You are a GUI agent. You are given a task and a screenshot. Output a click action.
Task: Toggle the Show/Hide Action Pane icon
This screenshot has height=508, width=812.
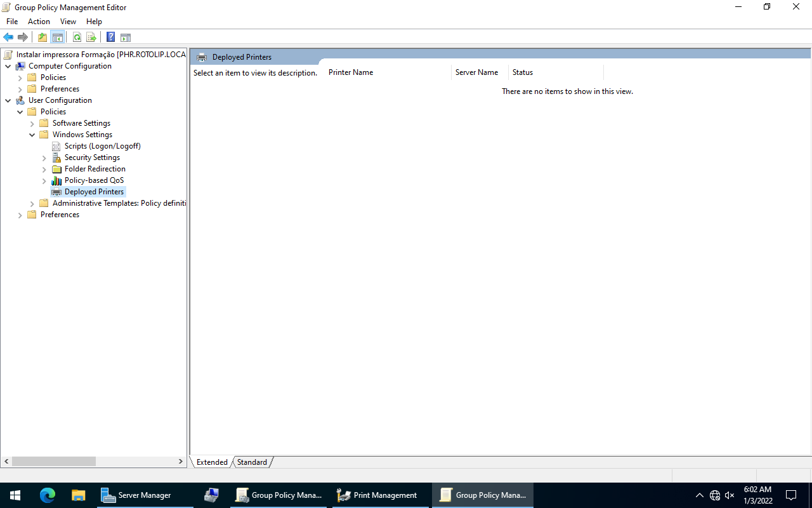click(126, 37)
